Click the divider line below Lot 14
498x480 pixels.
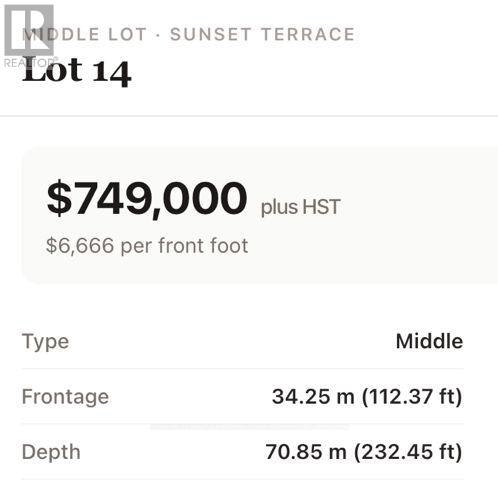click(249, 116)
